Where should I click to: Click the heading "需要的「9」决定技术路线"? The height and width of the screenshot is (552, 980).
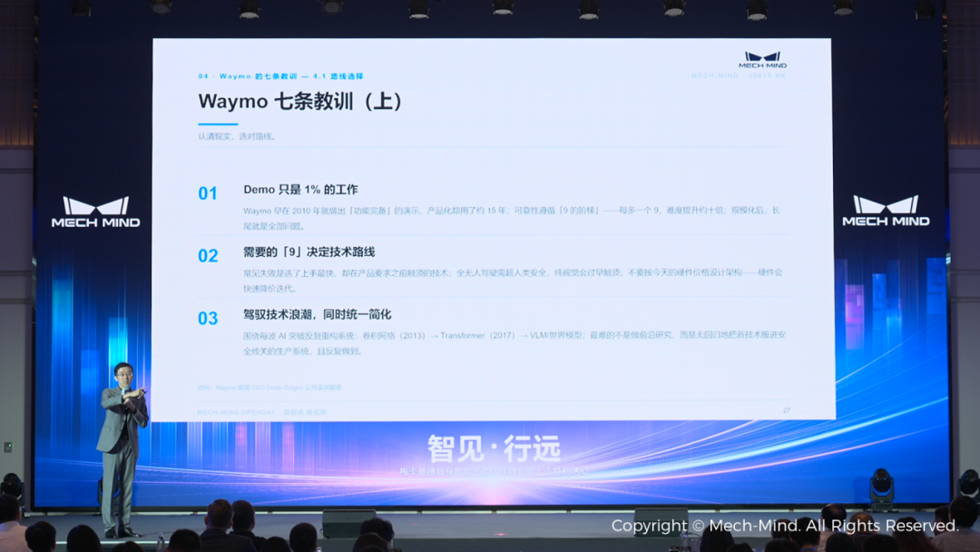pos(309,251)
